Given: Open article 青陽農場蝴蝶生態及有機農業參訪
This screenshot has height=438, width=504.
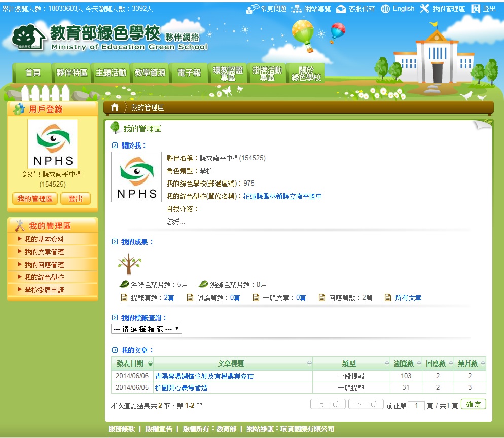Looking at the screenshot, I should [x=204, y=376].
